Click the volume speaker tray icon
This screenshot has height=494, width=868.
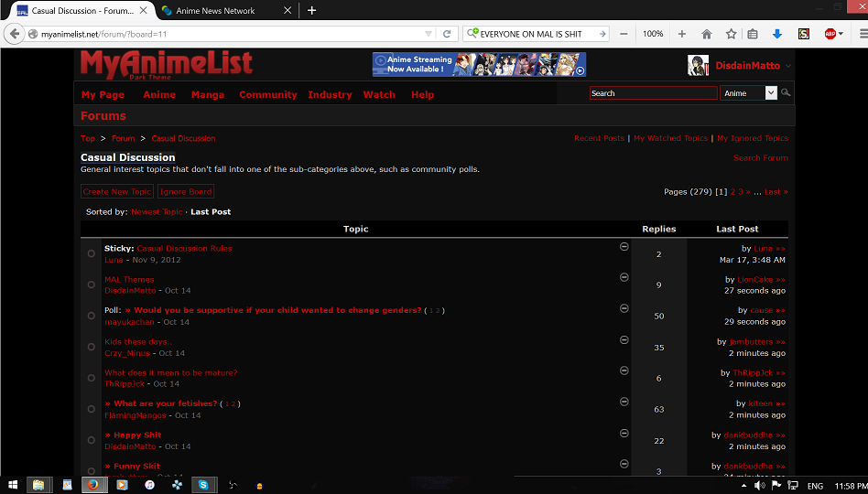tap(760, 485)
